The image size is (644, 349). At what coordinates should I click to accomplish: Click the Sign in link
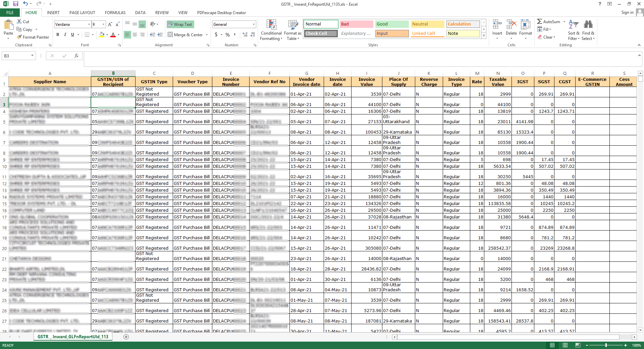coord(627,12)
